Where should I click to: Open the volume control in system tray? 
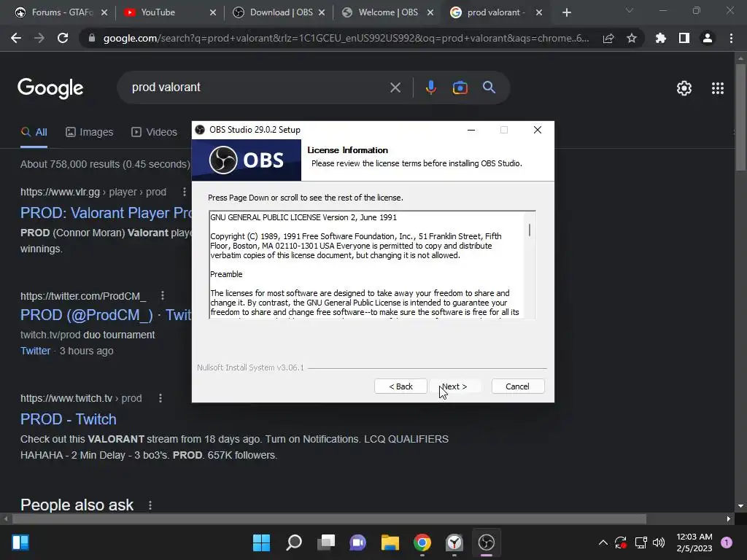click(x=659, y=542)
